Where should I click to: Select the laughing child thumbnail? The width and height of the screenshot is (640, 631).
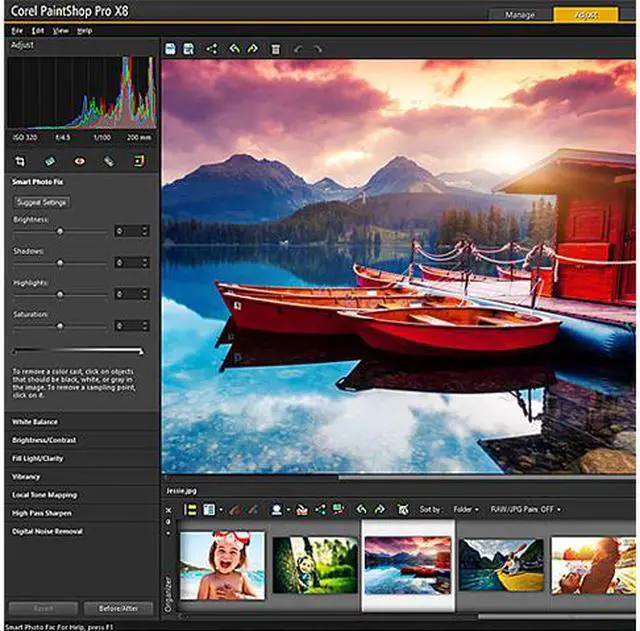pos(222,565)
